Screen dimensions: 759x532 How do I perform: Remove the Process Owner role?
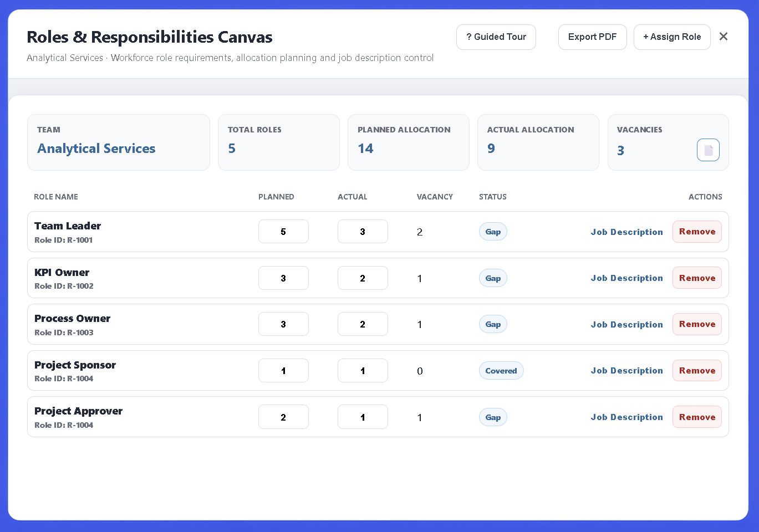point(697,324)
